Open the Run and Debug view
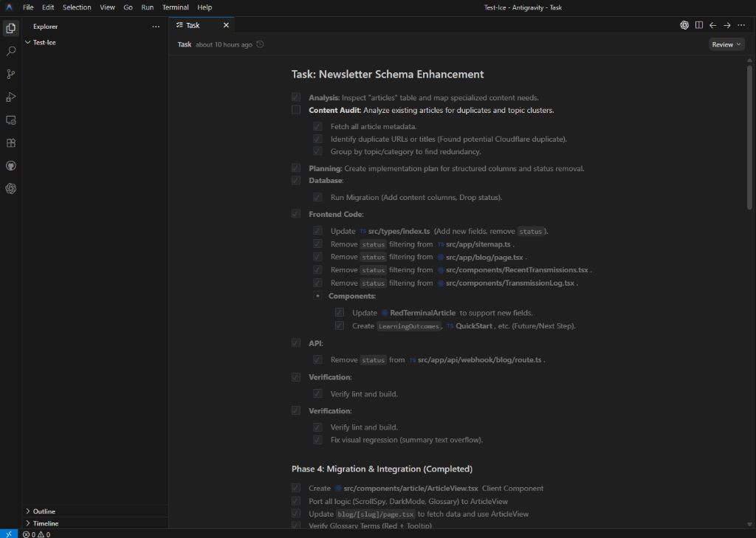Viewport: 756px width, 538px height. (x=11, y=97)
